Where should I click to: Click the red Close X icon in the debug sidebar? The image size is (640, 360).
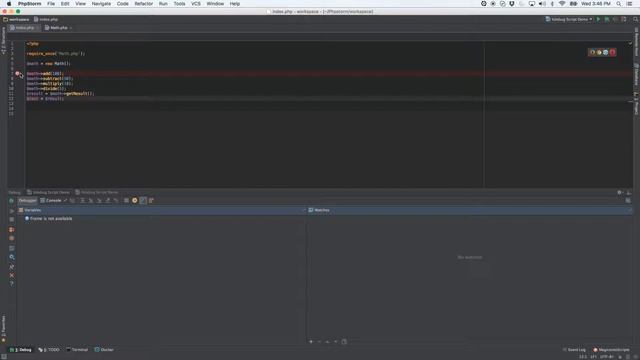coord(11,275)
